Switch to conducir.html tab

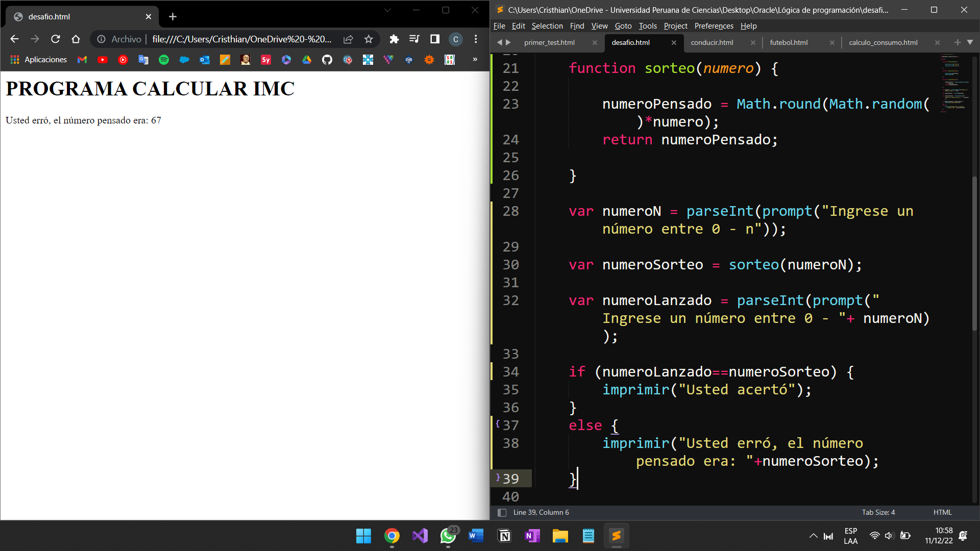tap(712, 42)
